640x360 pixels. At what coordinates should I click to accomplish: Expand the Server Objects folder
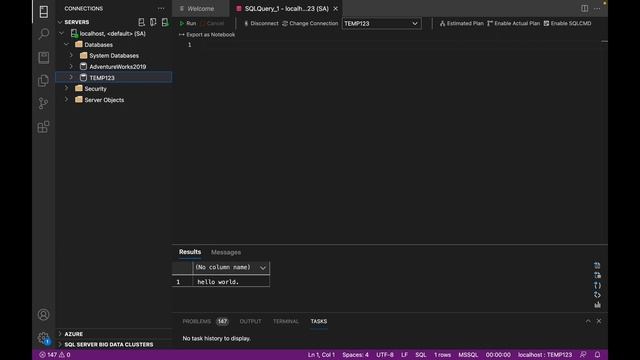pos(67,100)
